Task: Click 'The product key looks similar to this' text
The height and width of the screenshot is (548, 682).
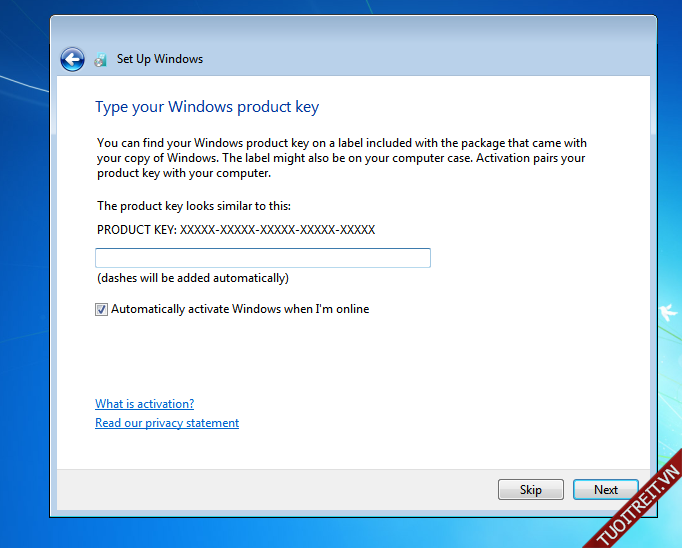Action: pos(194,206)
